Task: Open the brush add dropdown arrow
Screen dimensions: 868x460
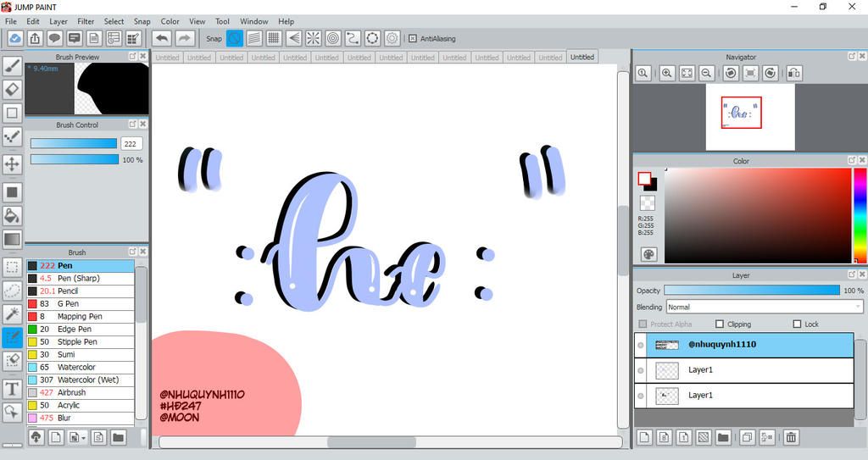Action: [x=83, y=438]
